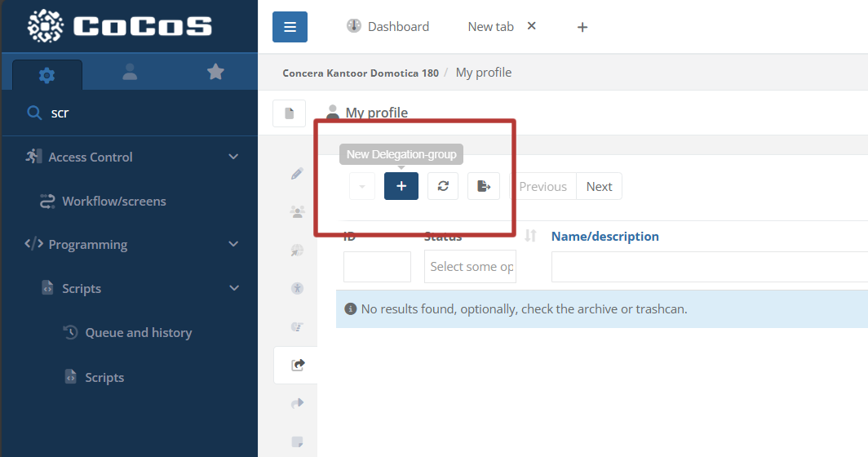Click the plus button to add Delegation-group
The height and width of the screenshot is (457, 868).
coord(401,186)
